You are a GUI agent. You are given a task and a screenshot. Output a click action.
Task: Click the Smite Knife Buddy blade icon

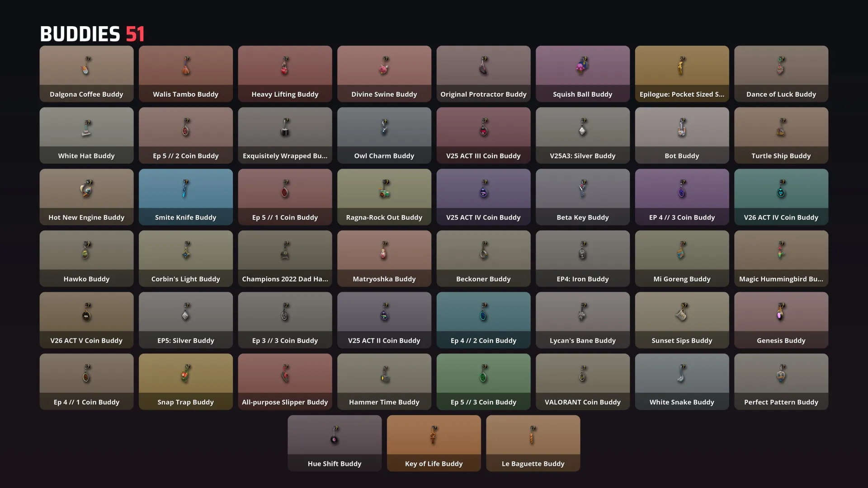coord(185,189)
